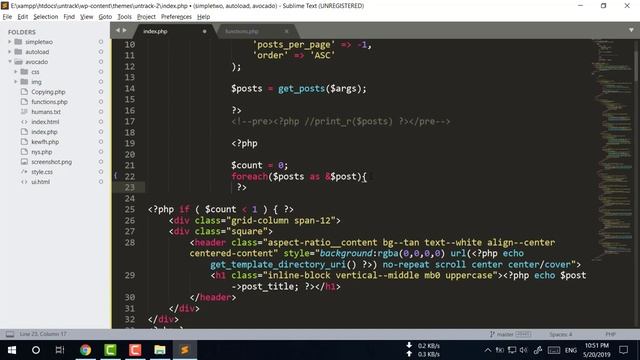Click the image file icon of screenshot.png
The image size is (640, 360).
[24, 162]
